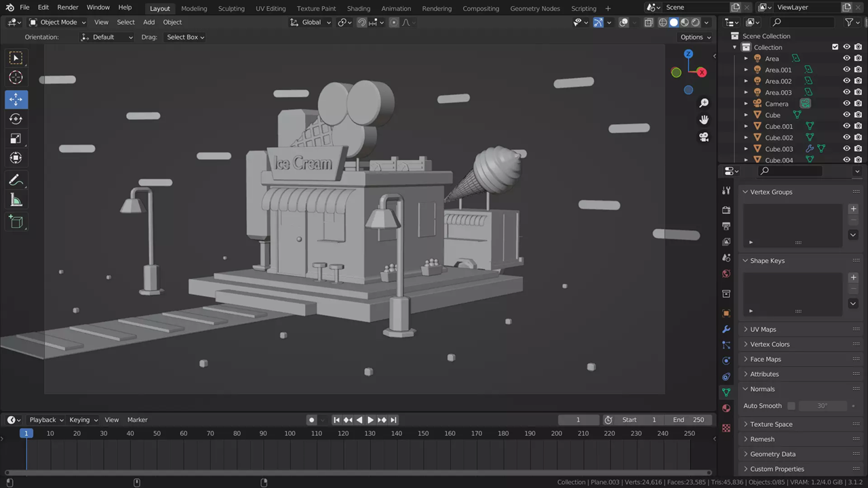The height and width of the screenshot is (488, 868).
Task: Open the Object Data properties tab
Action: pyautogui.click(x=726, y=392)
